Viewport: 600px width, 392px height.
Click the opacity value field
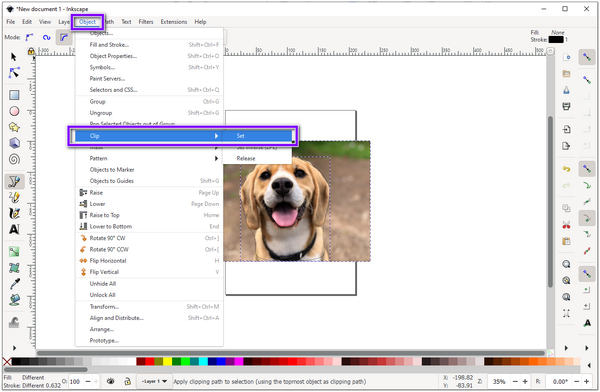point(76,381)
